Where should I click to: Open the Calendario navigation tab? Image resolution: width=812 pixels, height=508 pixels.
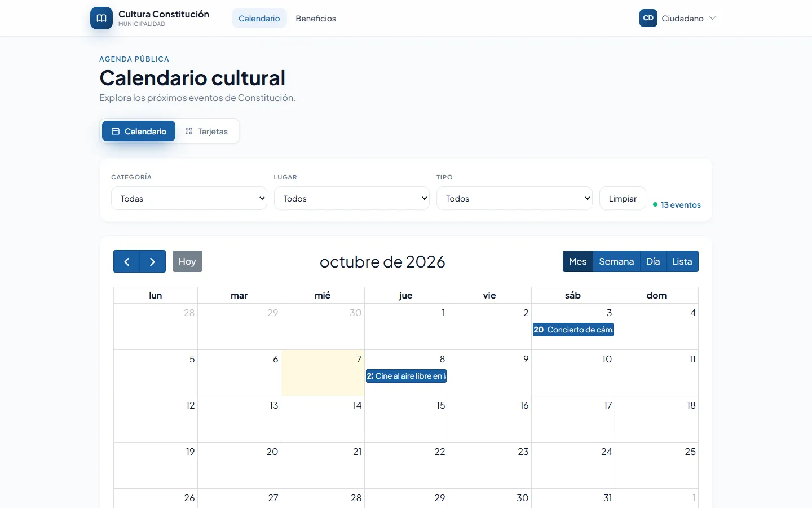(259, 18)
